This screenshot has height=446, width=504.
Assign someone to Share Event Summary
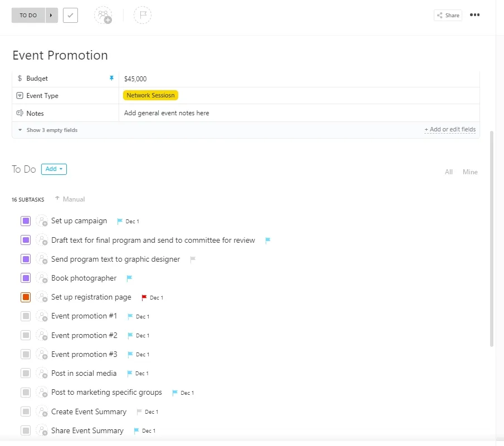coord(42,430)
